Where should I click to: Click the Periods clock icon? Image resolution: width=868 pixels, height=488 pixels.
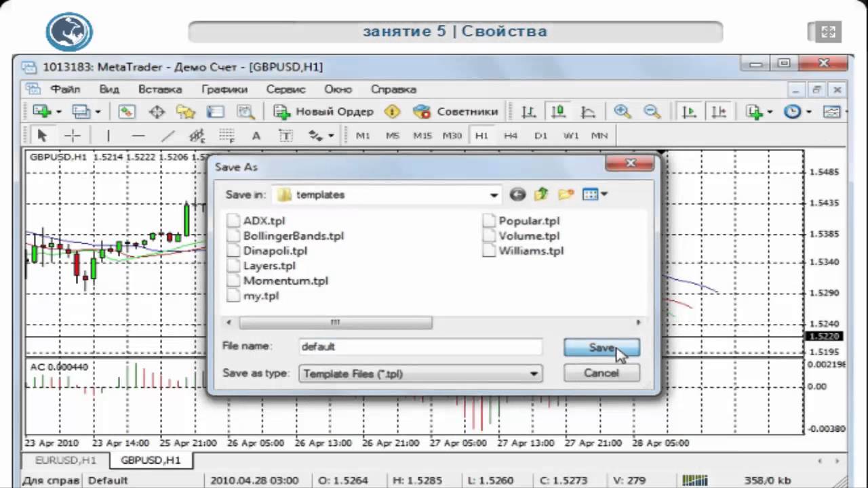point(792,112)
